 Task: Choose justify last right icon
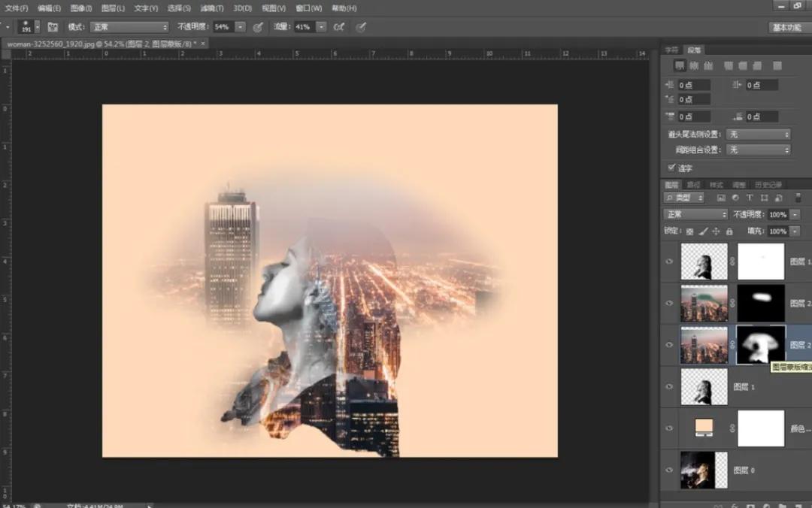[757, 66]
